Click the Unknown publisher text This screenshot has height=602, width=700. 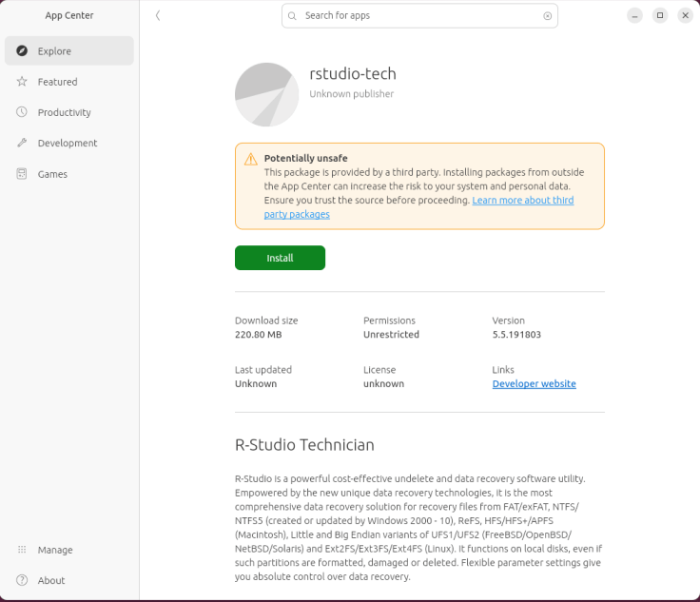point(352,94)
